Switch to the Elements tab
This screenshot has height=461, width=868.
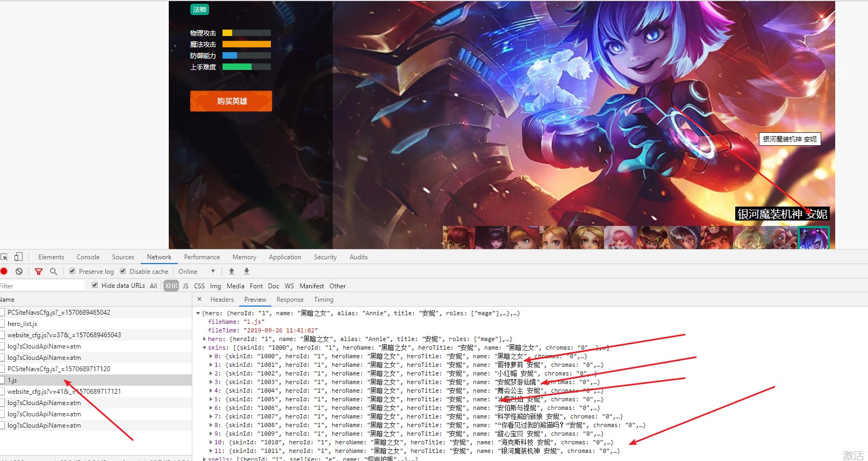[x=51, y=257]
